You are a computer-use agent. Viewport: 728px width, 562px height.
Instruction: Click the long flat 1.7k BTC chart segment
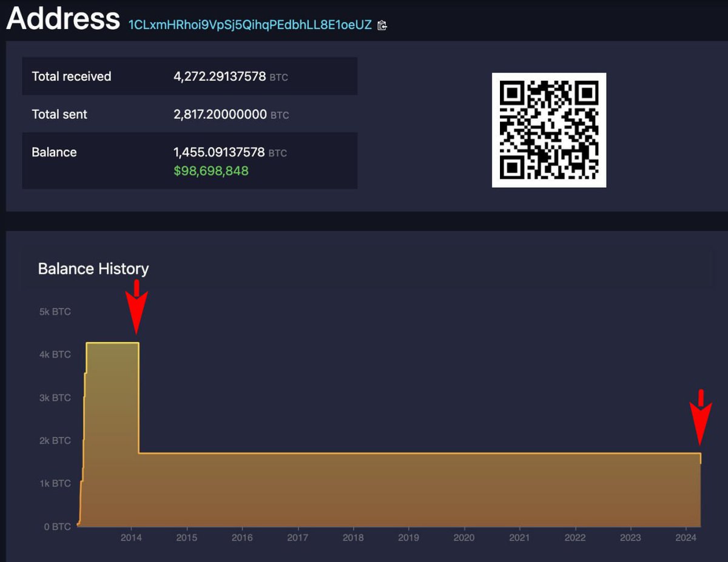point(420,453)
